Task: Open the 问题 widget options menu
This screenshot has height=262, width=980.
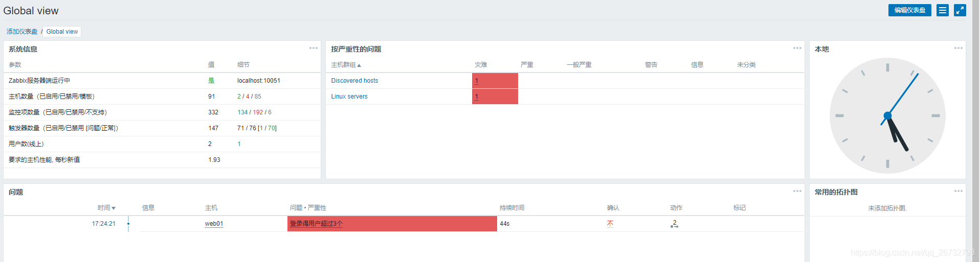Action: click(797, 191)
